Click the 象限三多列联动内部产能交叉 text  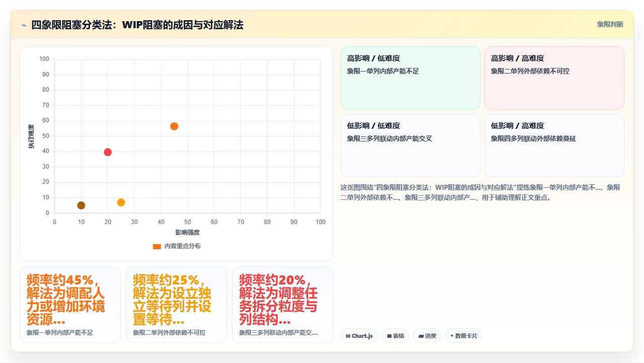389,138
